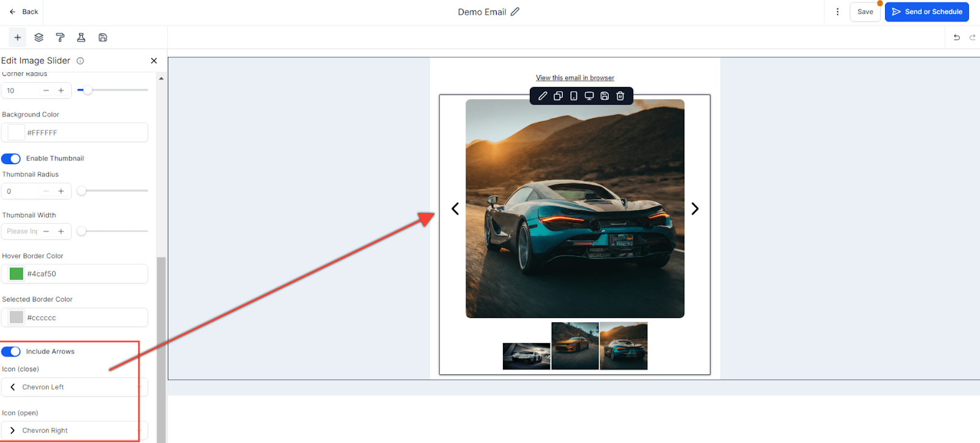Click the side panel scrollbar
This screenshot has width=980, height=443.
coord(161,349)
